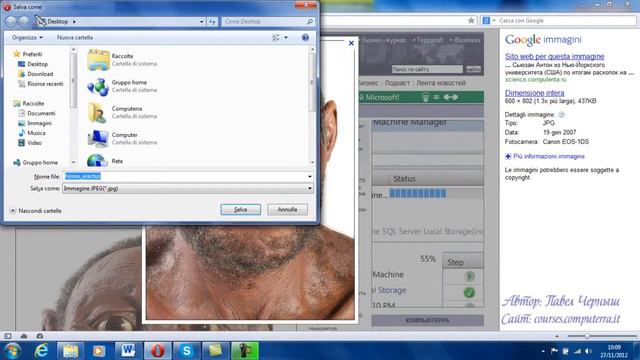Click the Back arrow in the Salva come dialog
The width and height of the screenshot is (640, 360).
click(x=11, y=21)
